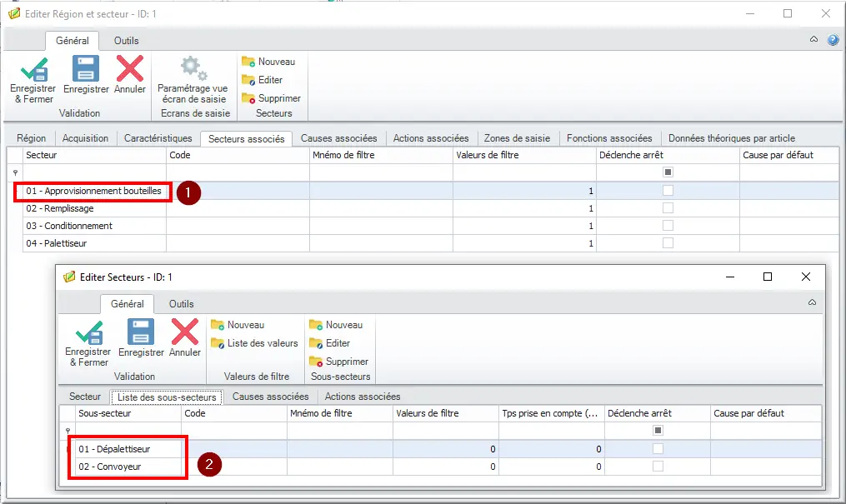846x504 pixels.
Task: Toggle Déclenche arrêt for 01 - Dépalettiseur
Action: click(658, 448)
